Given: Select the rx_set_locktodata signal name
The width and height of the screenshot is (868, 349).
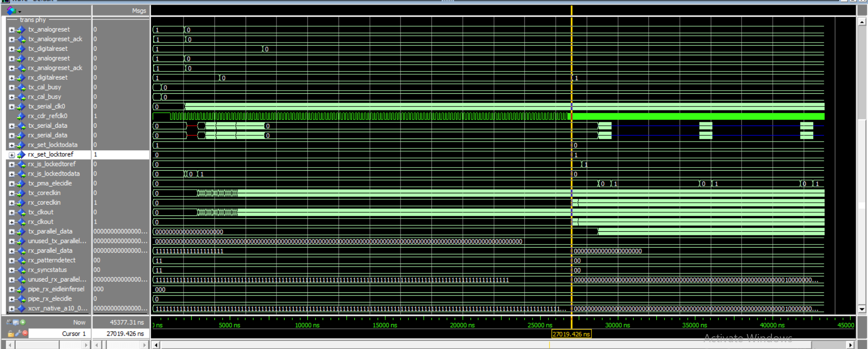Looking at the screenshot, I should (53, 145).
